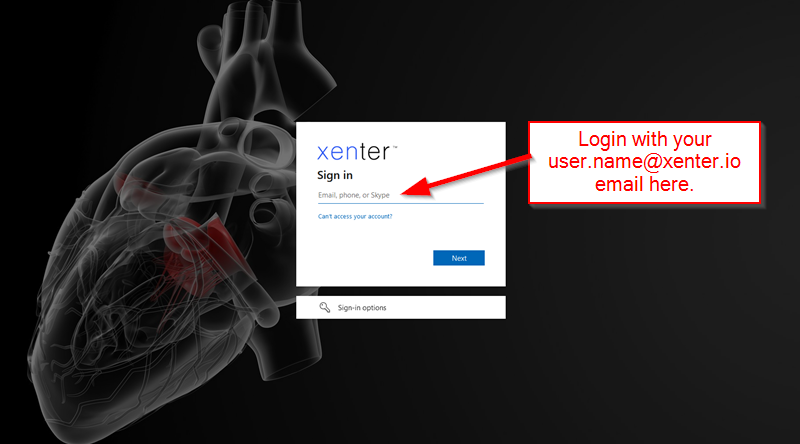
Task: Click the user.name@xenter.io text in the callout
Action: [x=644, y=161]
